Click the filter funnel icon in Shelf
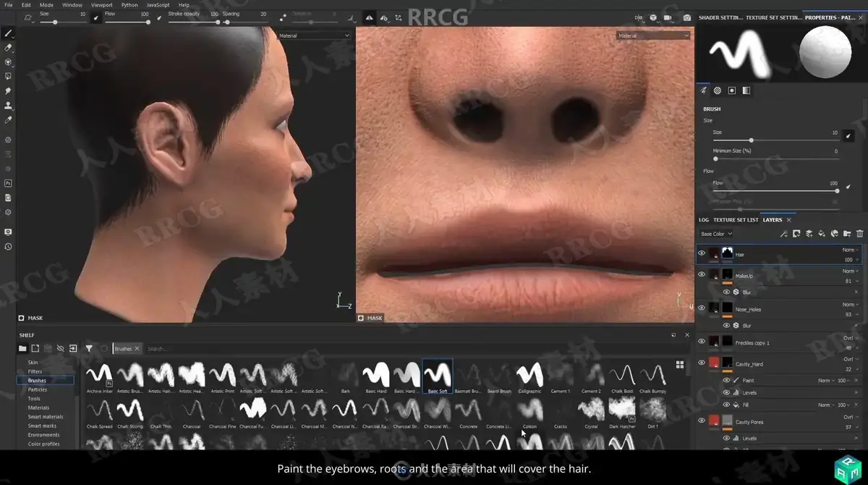The height and width of the screenshot is (485, 868). coord(89,348)
